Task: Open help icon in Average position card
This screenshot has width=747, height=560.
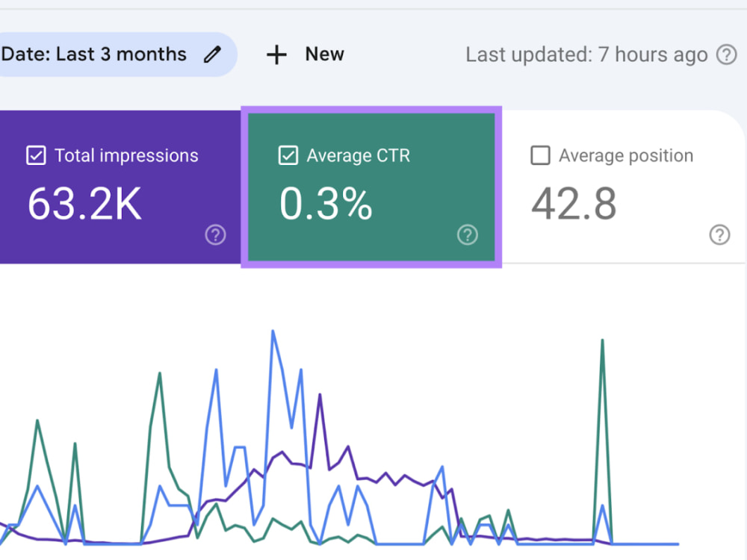Action: pyautogui.click(x=719, y=234)
